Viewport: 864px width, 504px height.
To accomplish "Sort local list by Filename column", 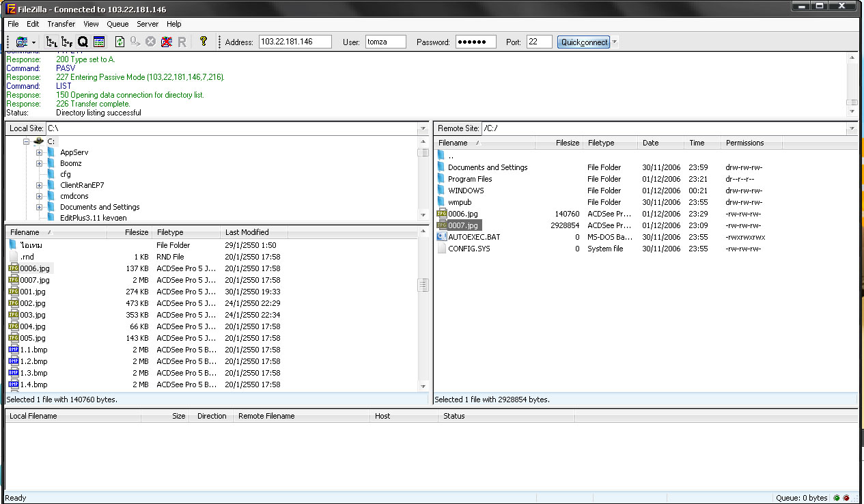I will pyautogui.click(x=56, y=232).
